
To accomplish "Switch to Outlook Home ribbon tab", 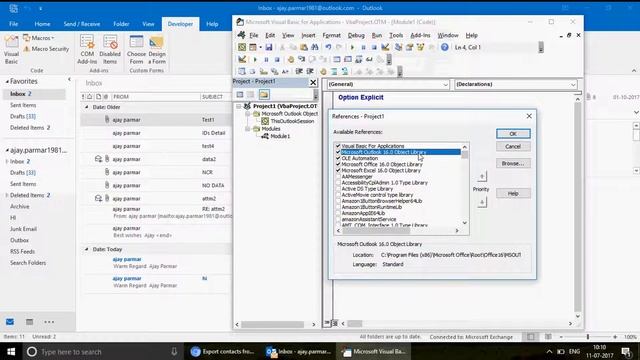I will coord(42,24).
